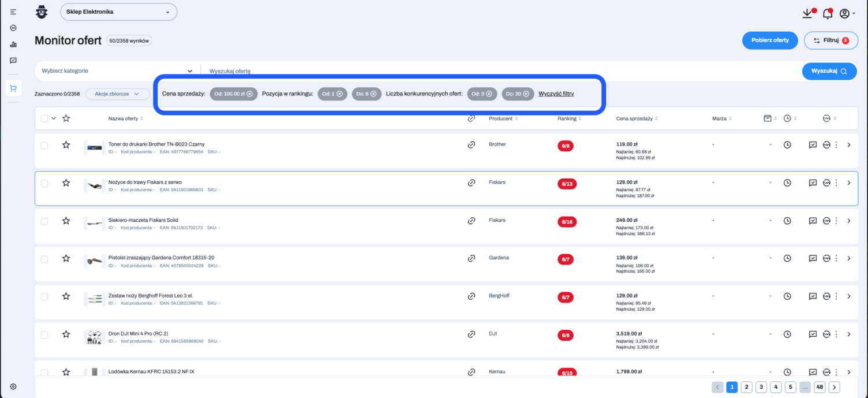Open link icon for Dron DJI Mini 4 Pro
868x398 pixels.
click(471, 334)
